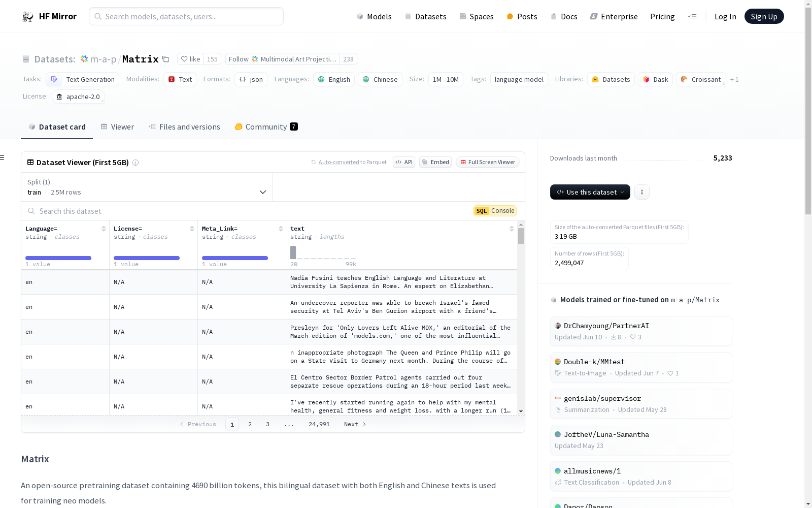Focus the search models, datasets, users field
The image size is (812, 508).
(186, 16)
